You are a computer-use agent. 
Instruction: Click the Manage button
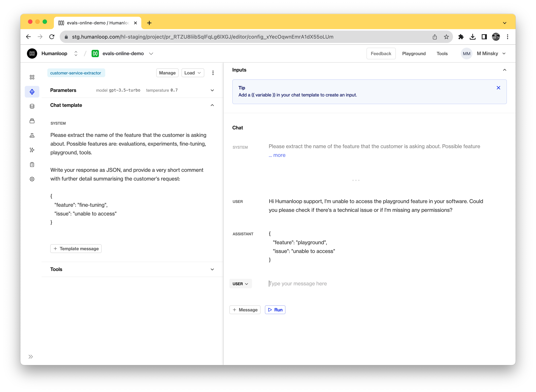(167, 73)
